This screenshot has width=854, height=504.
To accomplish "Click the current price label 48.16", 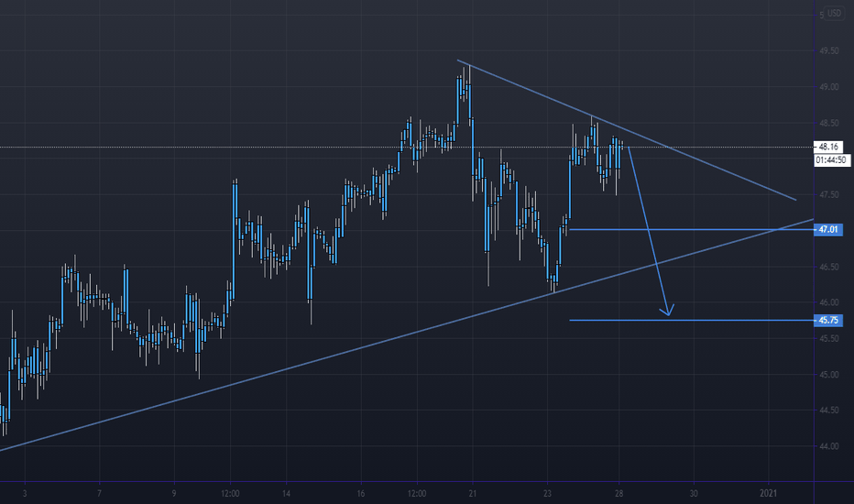I will pos(828,147).
